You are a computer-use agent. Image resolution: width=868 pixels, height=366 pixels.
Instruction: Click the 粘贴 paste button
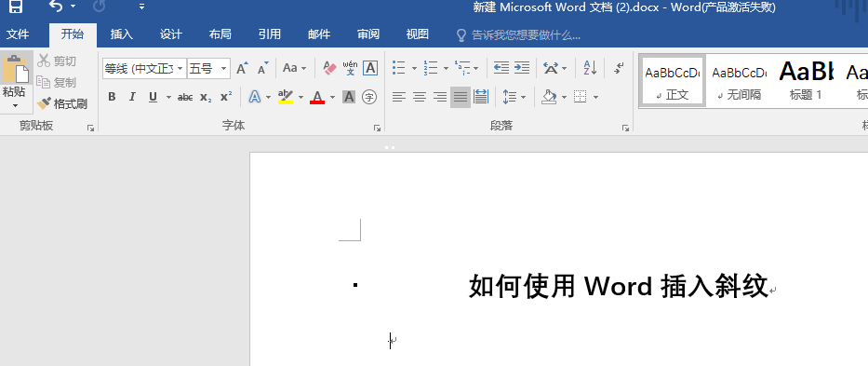[x=15, y=75]
